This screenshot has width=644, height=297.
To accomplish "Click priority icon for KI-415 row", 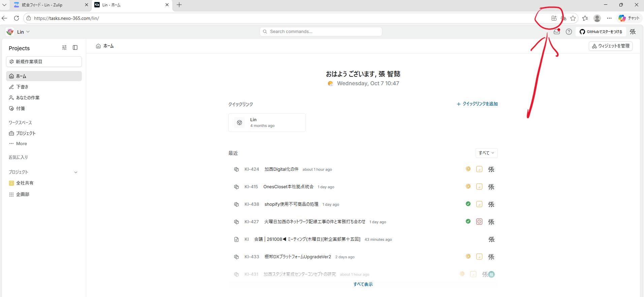I will pyautogui.click(x=479, y=187).
